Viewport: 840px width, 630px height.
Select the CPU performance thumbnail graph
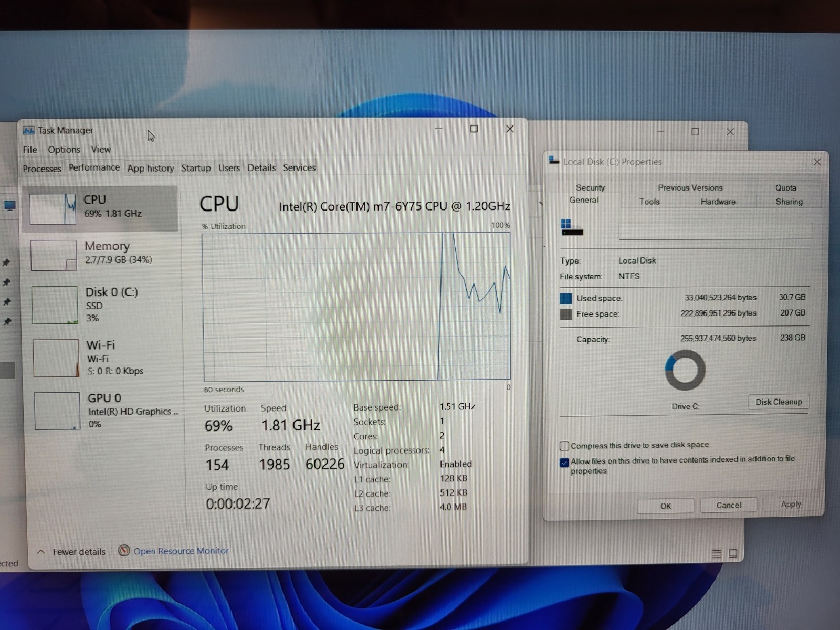click(x=52, y=208)
